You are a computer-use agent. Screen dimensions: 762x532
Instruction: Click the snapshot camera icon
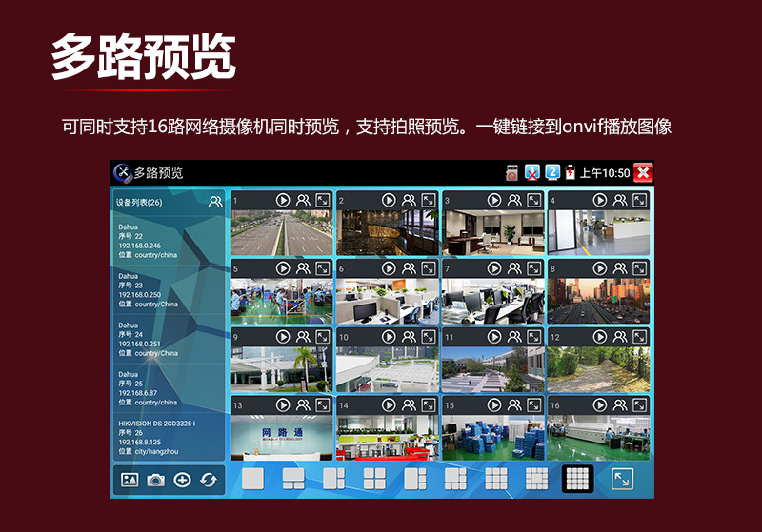[x=156, y=480]
